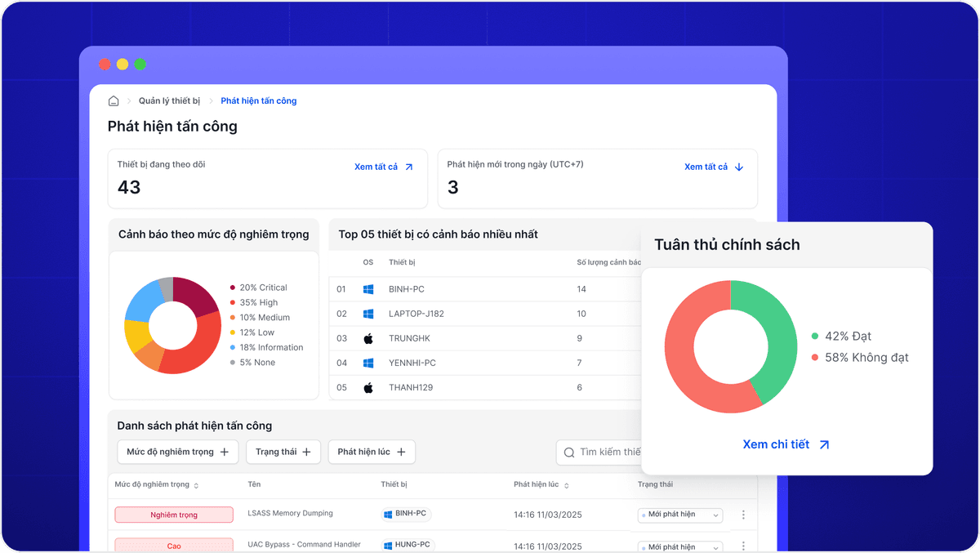Sort by Phát hiện lúc column arrows
980x553 pixels.
coord(566,485)
